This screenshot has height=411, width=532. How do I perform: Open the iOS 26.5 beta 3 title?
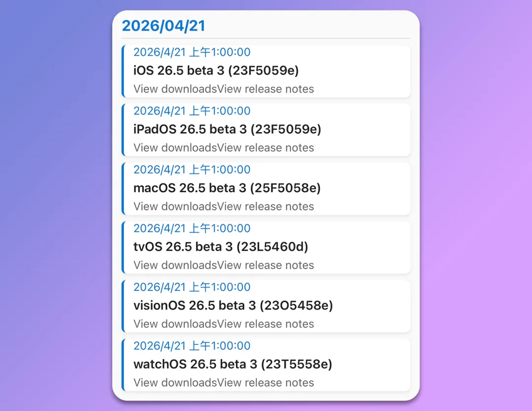click(x=216, y=70)
